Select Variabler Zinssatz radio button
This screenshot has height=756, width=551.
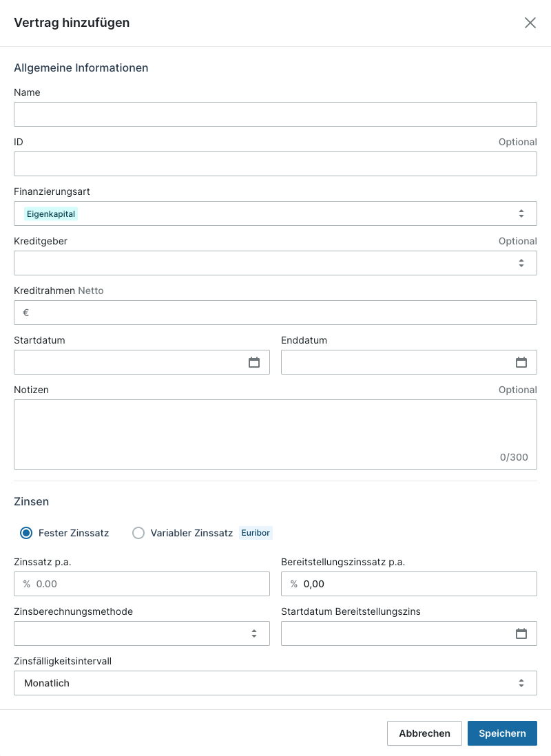(138, 533)
